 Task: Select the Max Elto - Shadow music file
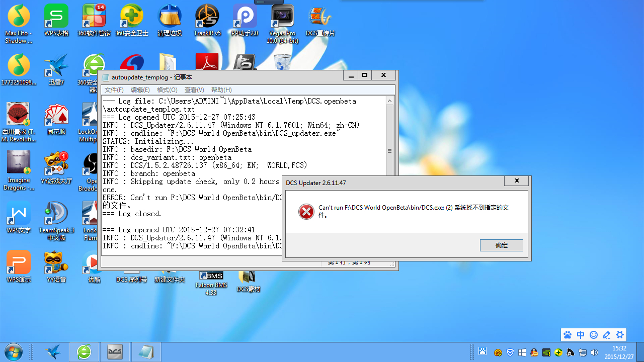(x=19, y=24)
